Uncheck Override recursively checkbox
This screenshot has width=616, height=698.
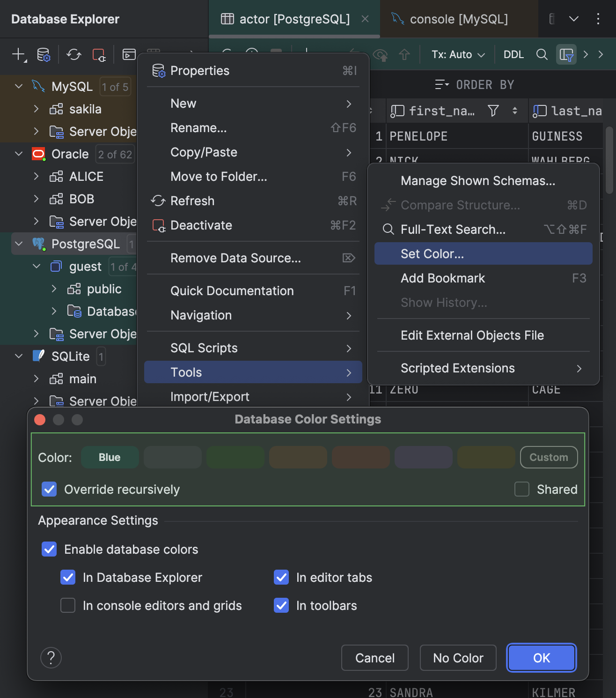pyautogui.click(x=49, y=490)
